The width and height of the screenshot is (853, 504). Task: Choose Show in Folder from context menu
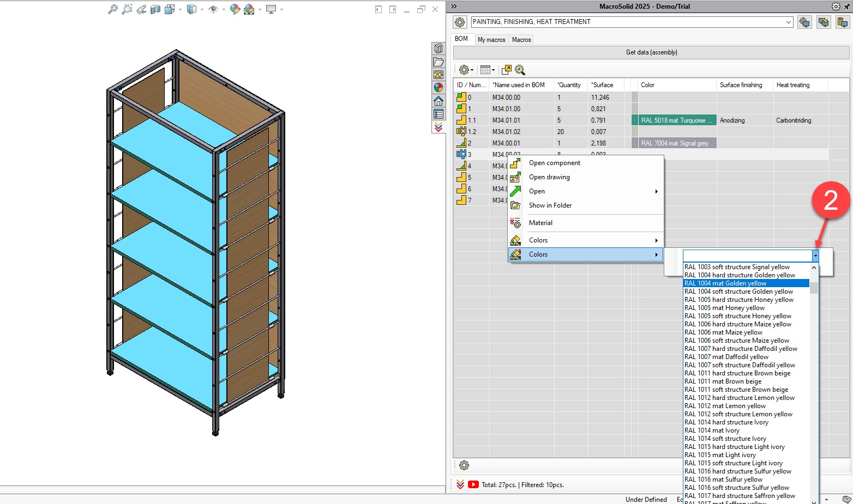(586, 205)
